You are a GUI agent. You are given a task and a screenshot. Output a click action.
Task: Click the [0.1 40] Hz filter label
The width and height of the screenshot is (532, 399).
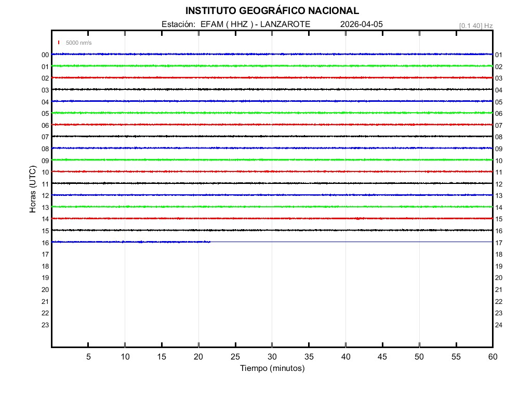[x=475, y=25]
